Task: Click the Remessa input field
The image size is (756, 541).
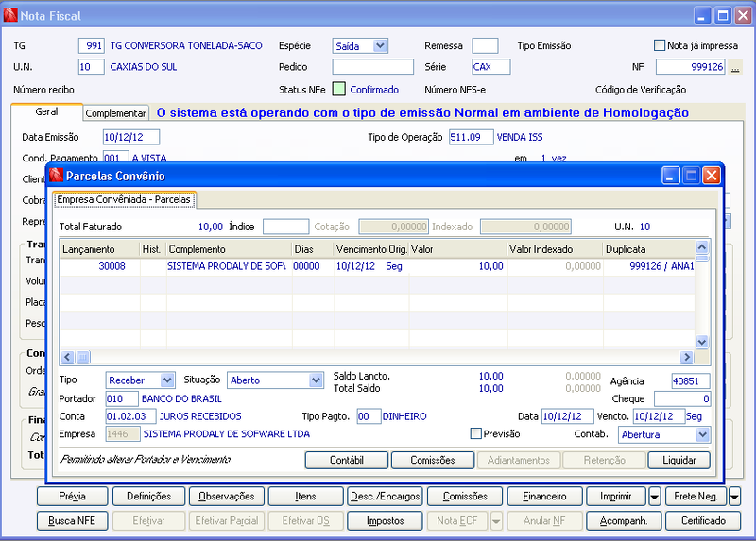Action: point(485,45)
